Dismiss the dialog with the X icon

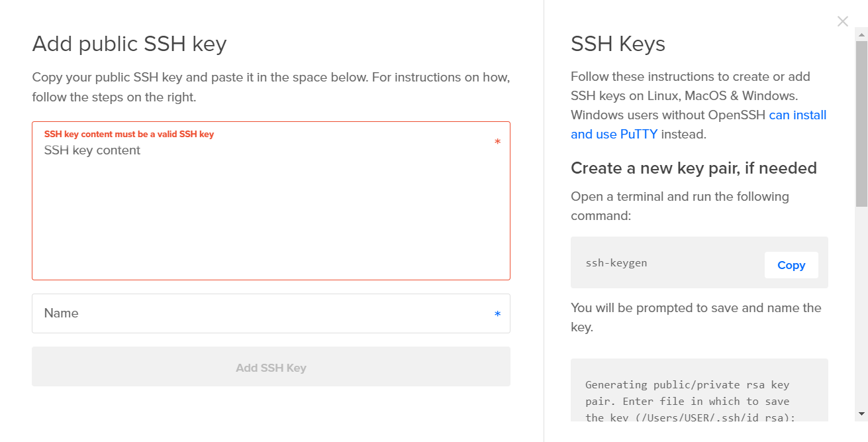842,21
